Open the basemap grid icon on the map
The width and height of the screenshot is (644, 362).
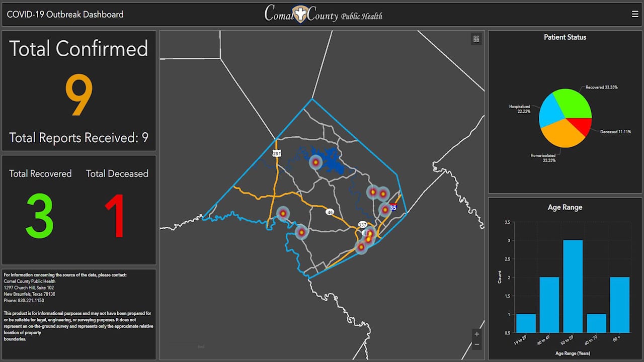click(476, 39)
